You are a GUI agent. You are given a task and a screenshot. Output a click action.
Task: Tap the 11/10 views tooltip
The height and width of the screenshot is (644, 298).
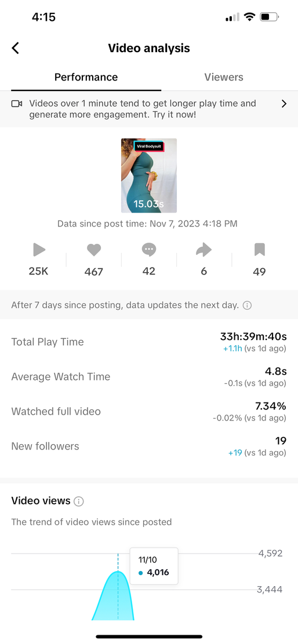(154, 566)
